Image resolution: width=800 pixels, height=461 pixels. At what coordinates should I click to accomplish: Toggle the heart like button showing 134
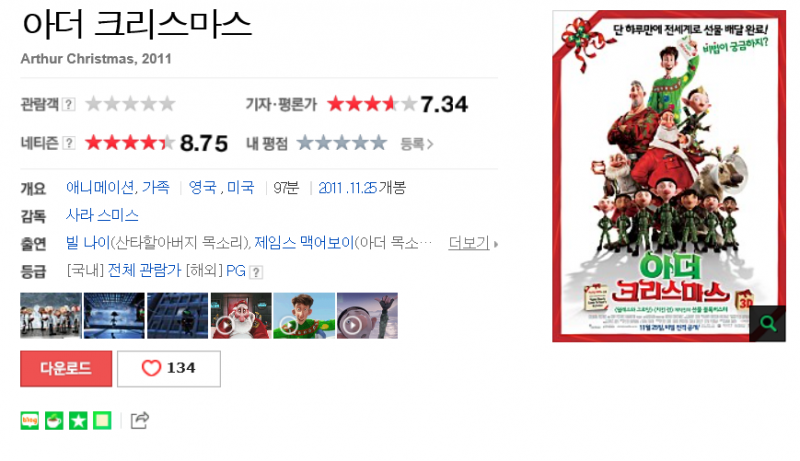click(x=169, y=368)
